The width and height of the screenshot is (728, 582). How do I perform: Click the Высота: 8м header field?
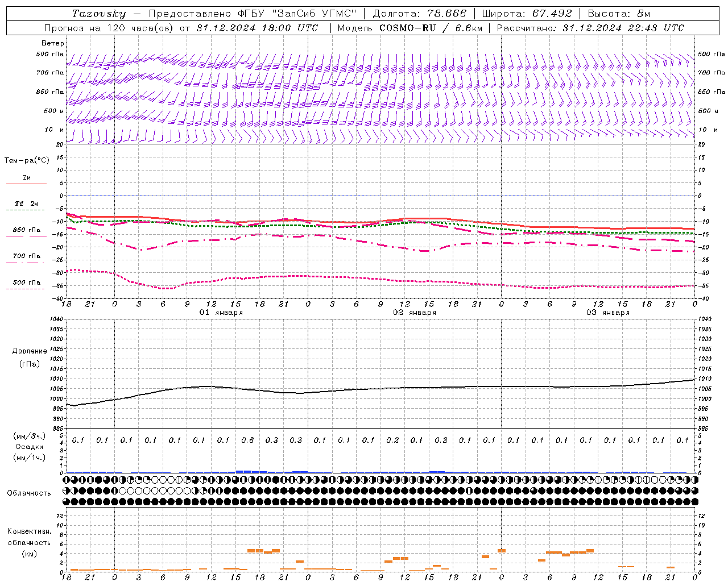[x=619, y=14]
